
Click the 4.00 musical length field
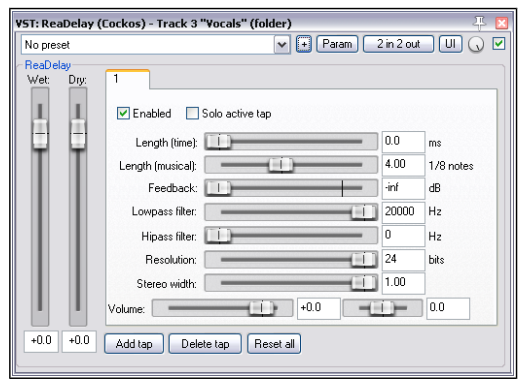(x=403, y=165)
